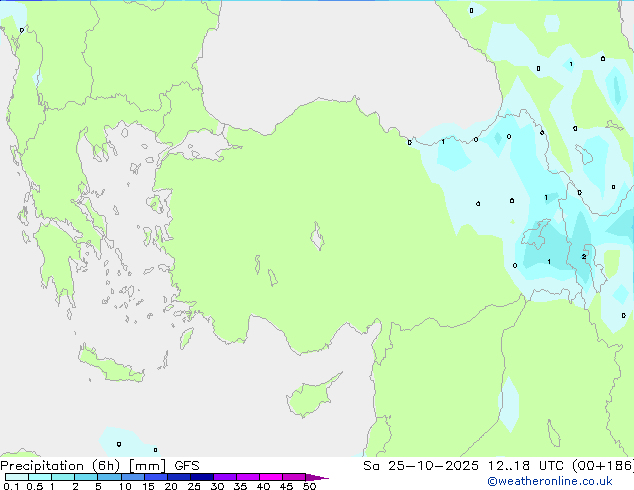
Task: Click the 40–45 mm magenta legend swatch
Action: point(271,477)
